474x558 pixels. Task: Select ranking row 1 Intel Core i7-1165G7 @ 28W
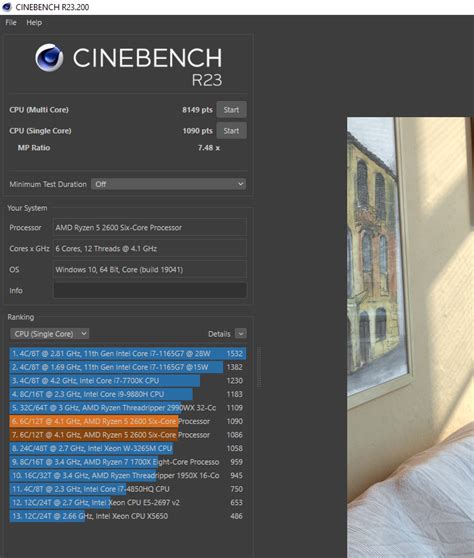point(128,353)
